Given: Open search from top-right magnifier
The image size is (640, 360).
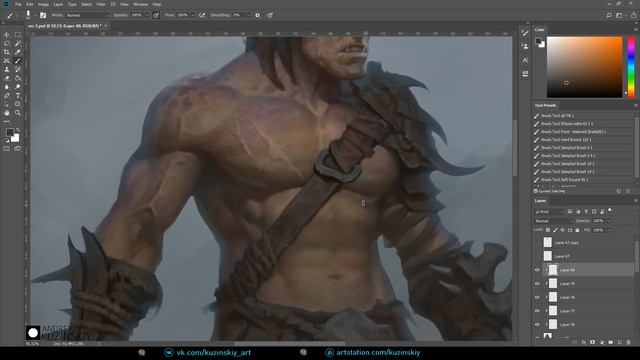Looking at the screenshot, I should 609,15.
